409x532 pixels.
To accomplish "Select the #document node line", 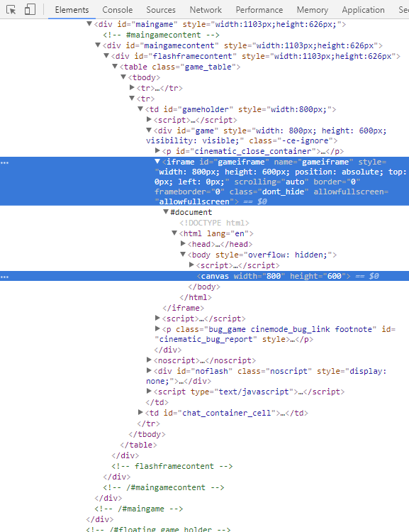I will 191,212.
